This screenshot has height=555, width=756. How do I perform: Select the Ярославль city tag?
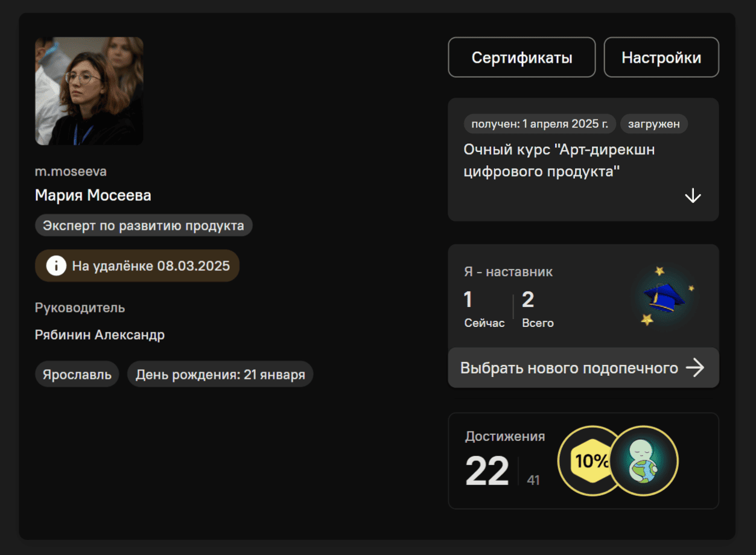click(x=77, y=375)
